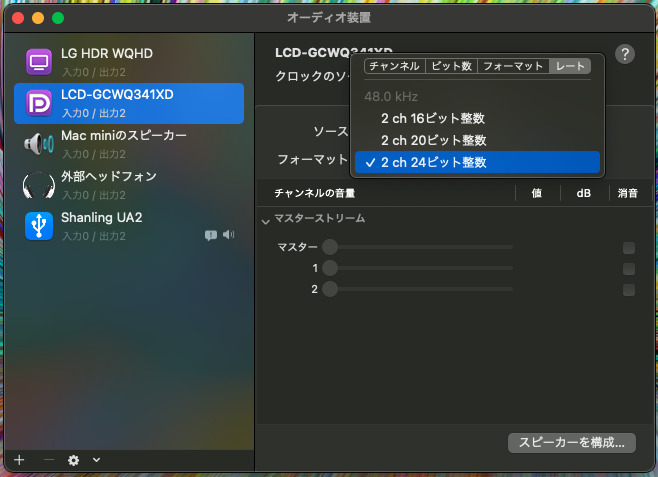Click the マスター volume slider
Image resolution: width=658 pixels, height=477 pixels.
pyautogui.click(x=418, y=247)
